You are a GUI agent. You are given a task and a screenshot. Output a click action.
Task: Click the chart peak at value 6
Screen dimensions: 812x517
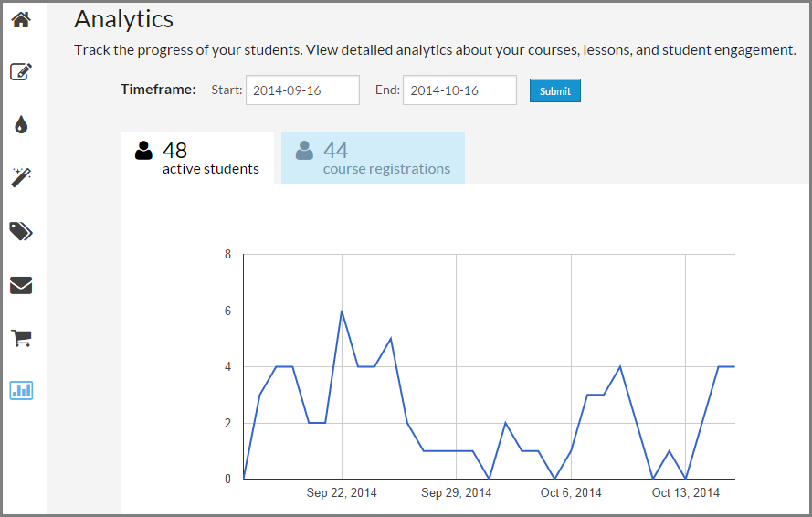342,311
